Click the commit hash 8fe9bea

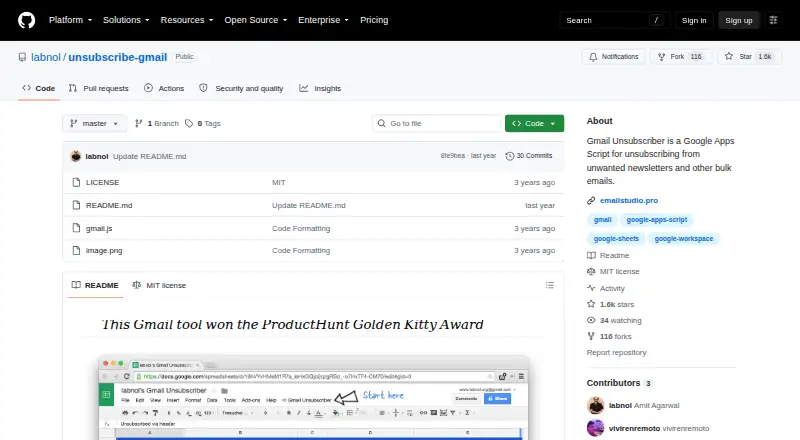tap(453, 156)
